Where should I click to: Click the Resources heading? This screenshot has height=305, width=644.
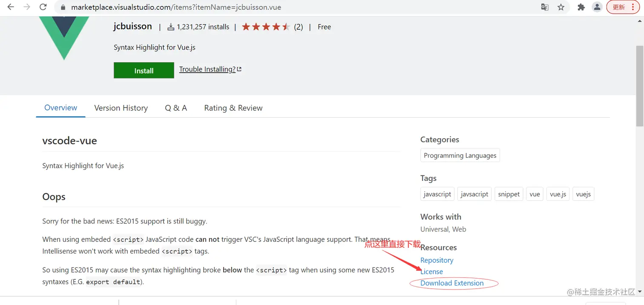pos(439,247)
